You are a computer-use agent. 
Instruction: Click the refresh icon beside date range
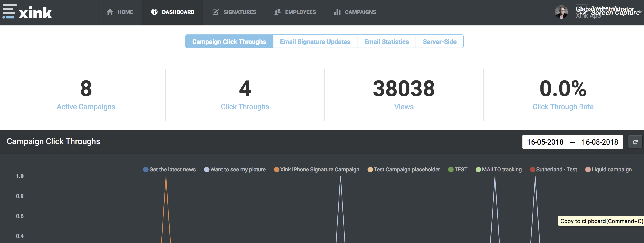(x=635, y=142)
